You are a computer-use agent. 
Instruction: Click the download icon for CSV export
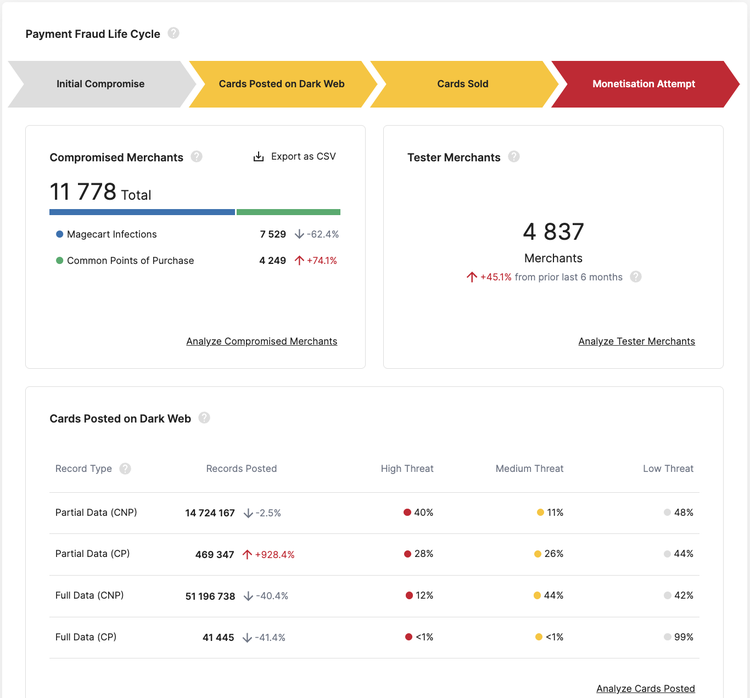258,157
